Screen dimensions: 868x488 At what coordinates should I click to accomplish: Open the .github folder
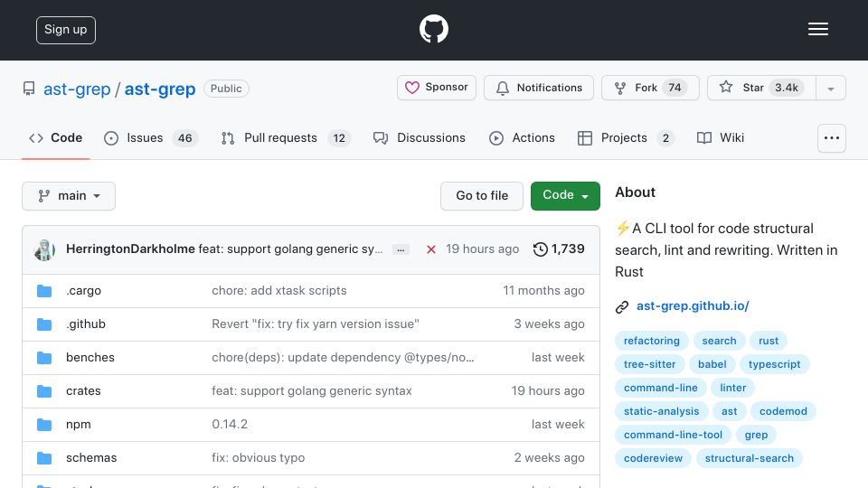86,324
